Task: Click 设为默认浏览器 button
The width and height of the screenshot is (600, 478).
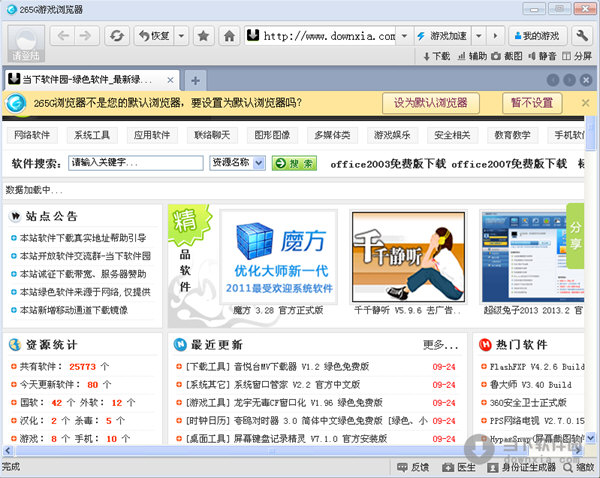Action: [431, 103]
